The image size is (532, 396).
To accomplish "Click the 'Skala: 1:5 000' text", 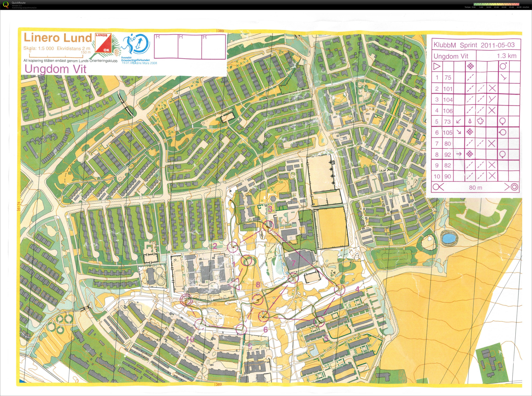I will click(39, 48).
